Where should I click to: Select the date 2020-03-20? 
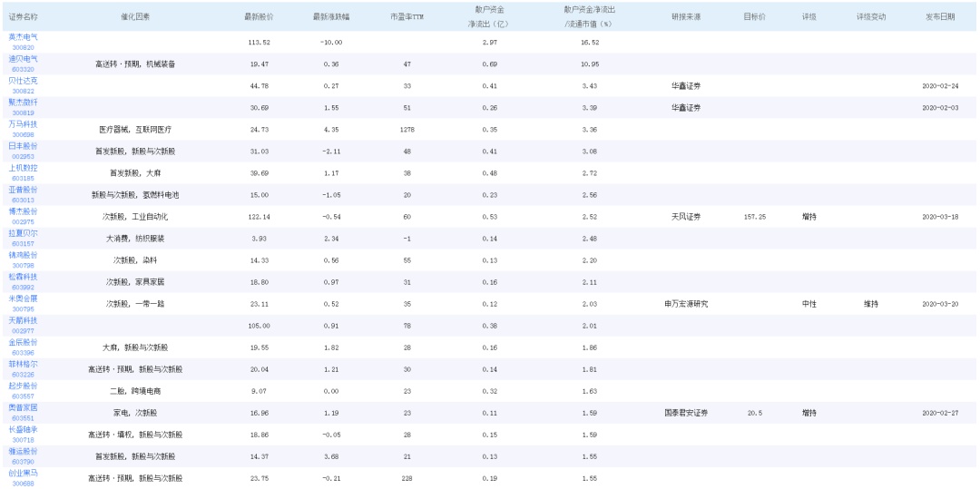pyautogui.click(x=940, y=304)
